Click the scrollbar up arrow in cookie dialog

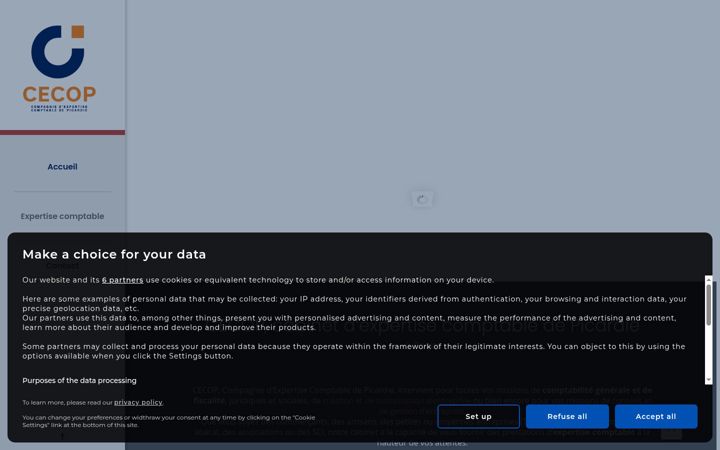tap(709, 279)
